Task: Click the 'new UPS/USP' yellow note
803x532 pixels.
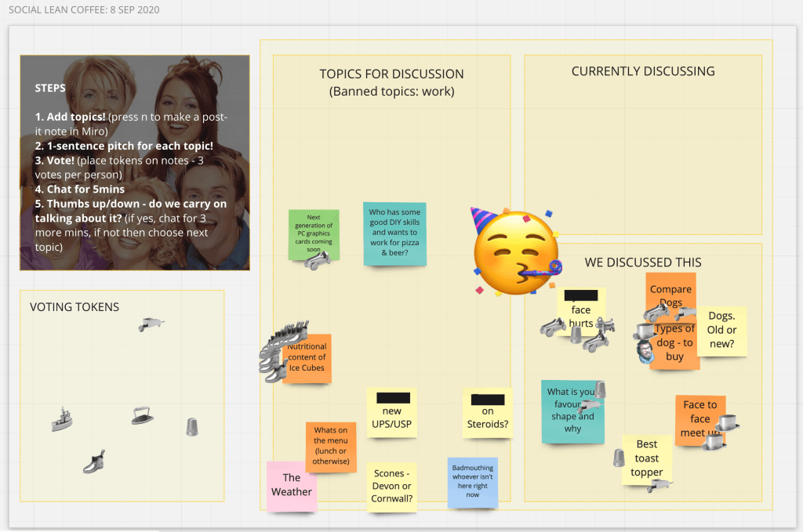Action: tap(391, 413)
